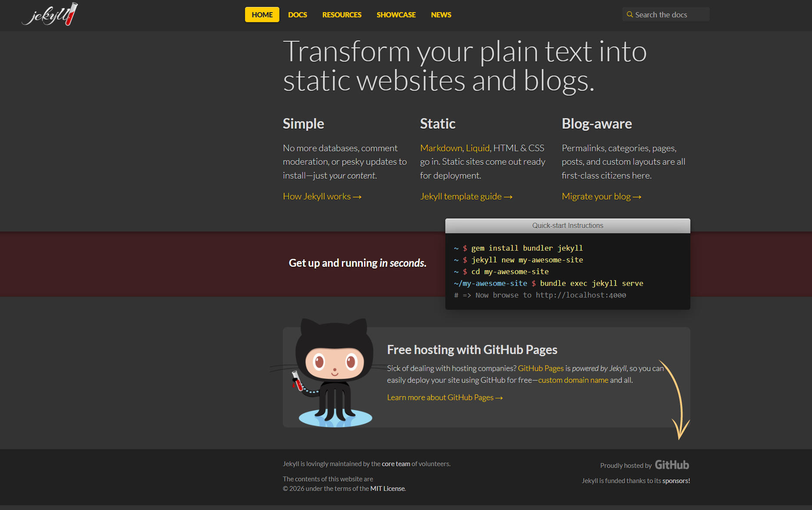Image resolution: width=812 pixels, height=510 pixels.
Task: Open the Jekyll template guide link
Action: [466, 196]
